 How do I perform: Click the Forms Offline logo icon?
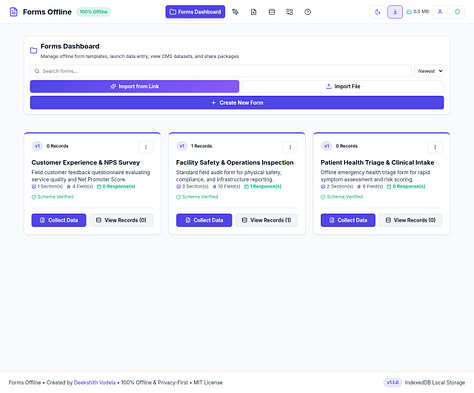(14, 12)
